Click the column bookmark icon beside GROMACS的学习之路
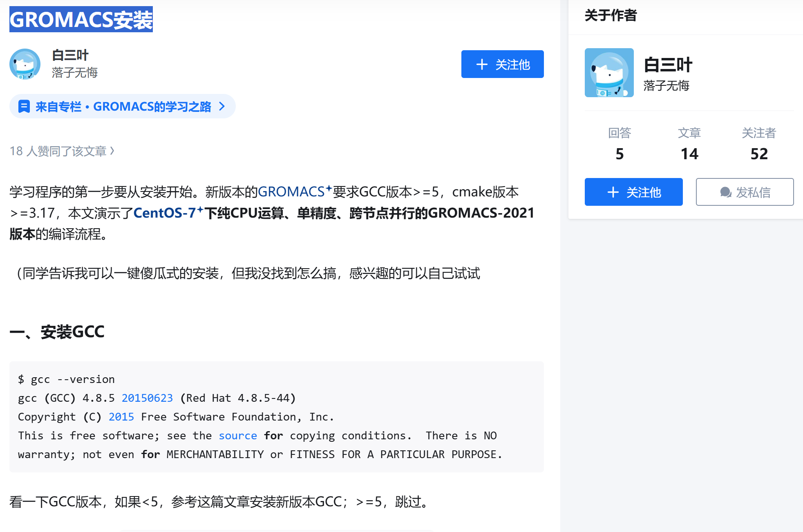 pyautogui.click(x=25, y=106)
